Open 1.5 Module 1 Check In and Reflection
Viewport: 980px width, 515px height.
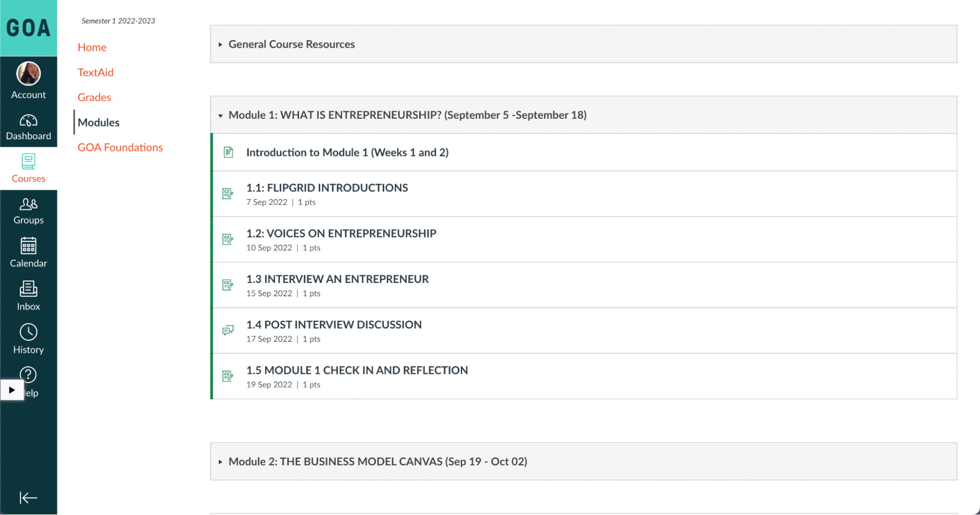(357, 370)
